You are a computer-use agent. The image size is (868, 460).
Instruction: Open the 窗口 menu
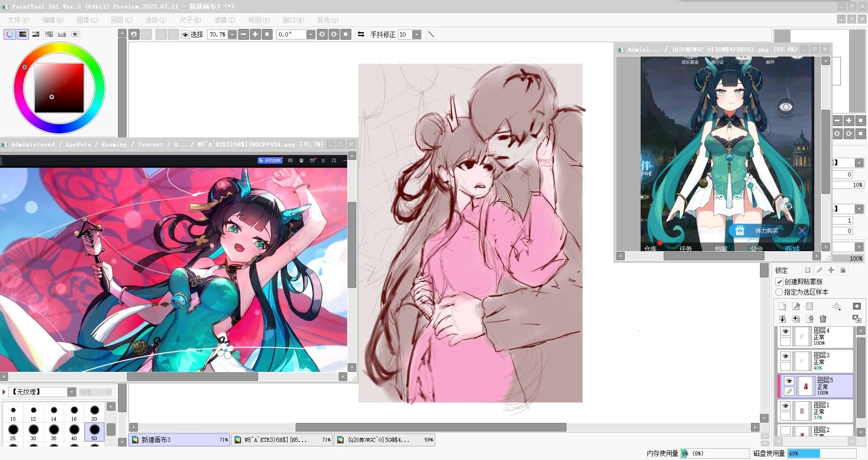click(x=293, y=20)
